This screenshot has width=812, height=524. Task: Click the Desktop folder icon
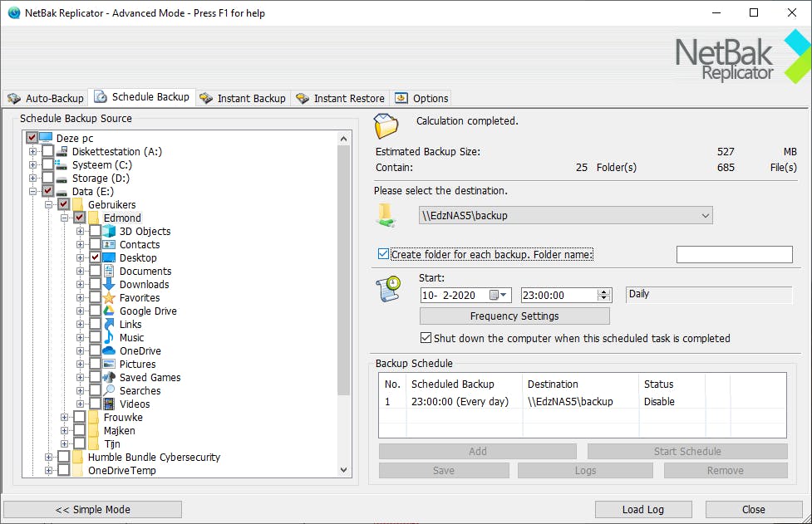(x=109, y=257)
